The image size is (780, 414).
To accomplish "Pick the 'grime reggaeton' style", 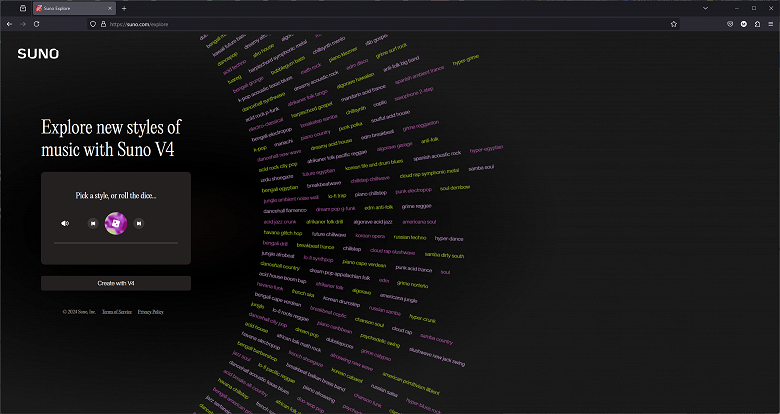I will (x=420, y=125).
